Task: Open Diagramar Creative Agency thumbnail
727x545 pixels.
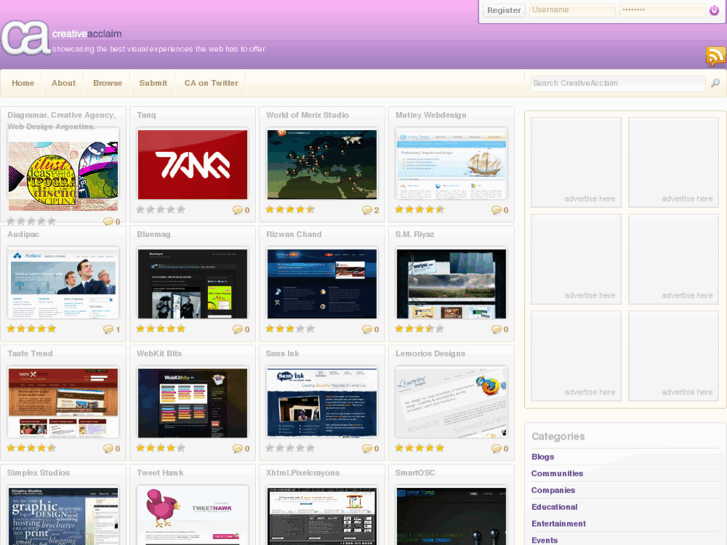Action: pos(63,176)
